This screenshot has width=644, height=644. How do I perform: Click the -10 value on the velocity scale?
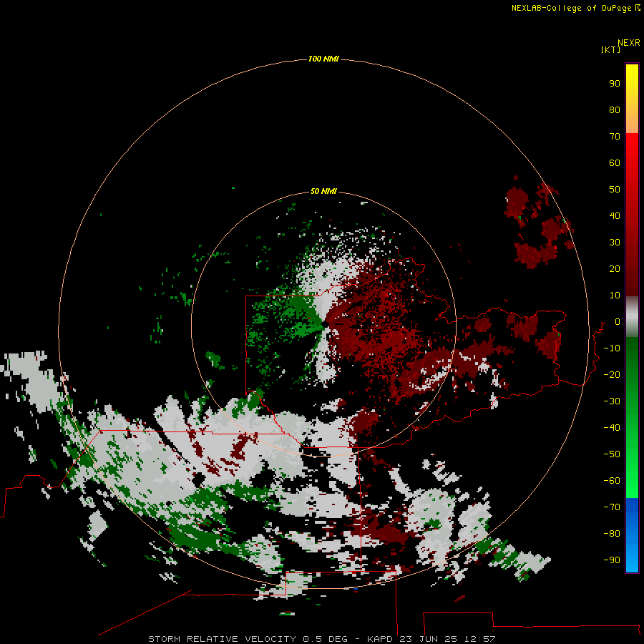[612, 348]
